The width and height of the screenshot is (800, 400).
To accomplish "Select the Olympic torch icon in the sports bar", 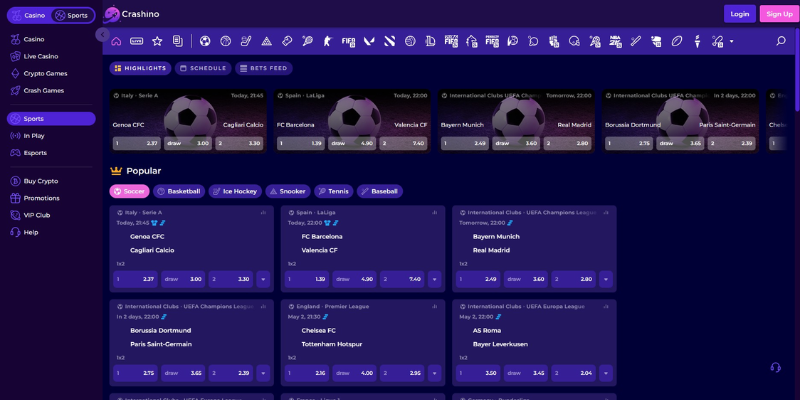I will [x=697, y=41].
